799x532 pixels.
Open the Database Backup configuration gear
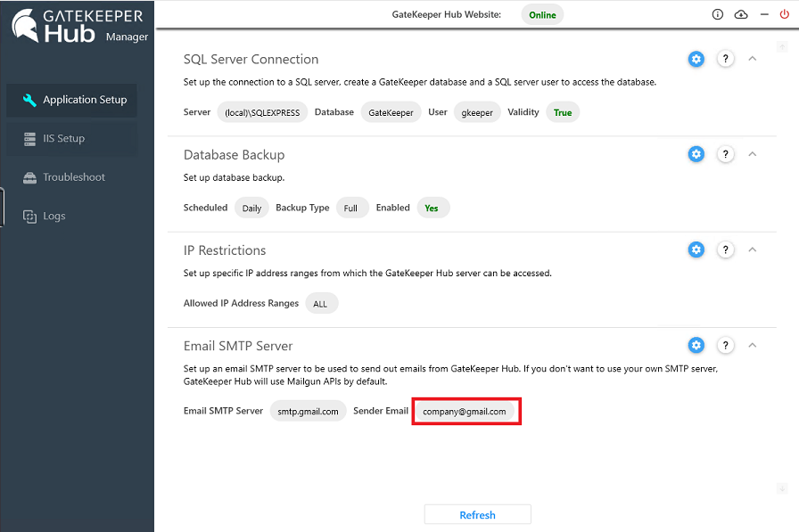click(696, 153)
